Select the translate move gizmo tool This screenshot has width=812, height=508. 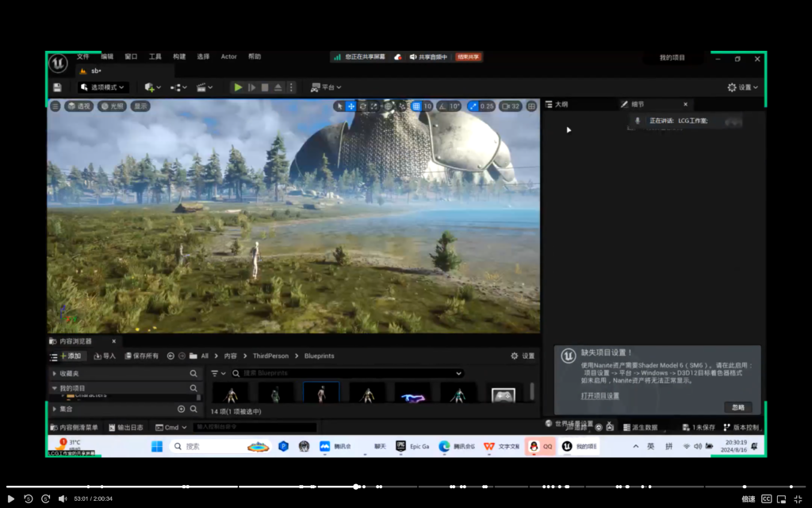[x=351, y=106]
